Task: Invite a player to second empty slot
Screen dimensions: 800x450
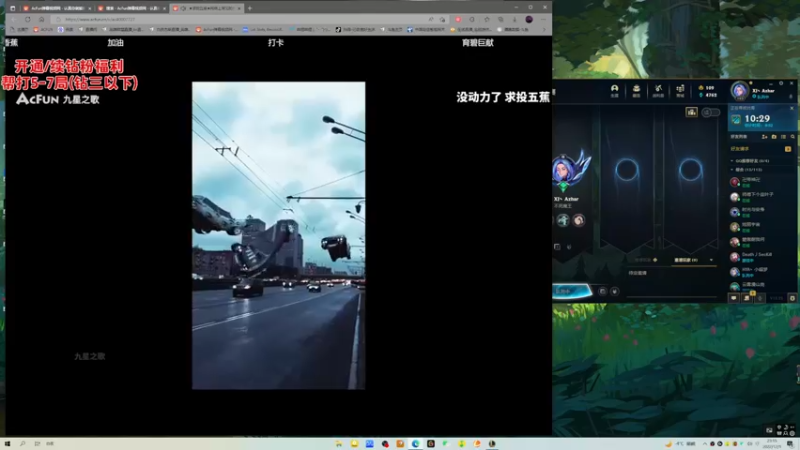Action: coord(690,170)
